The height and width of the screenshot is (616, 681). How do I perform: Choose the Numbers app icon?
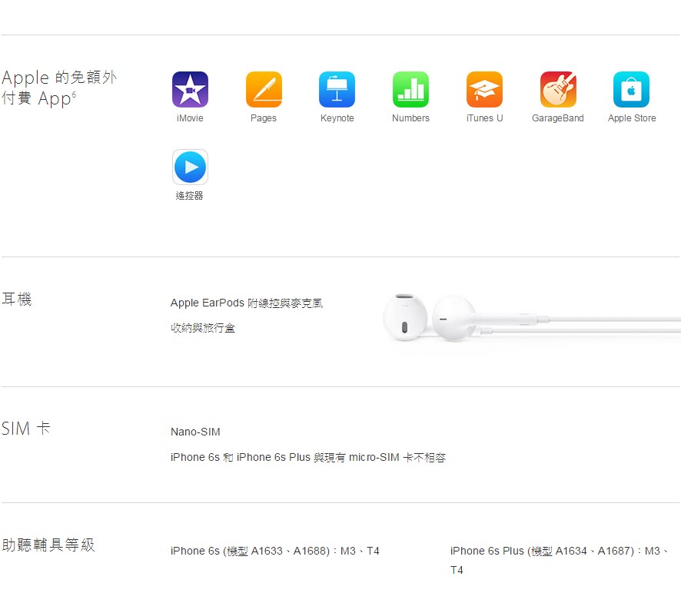coord(411,89)
